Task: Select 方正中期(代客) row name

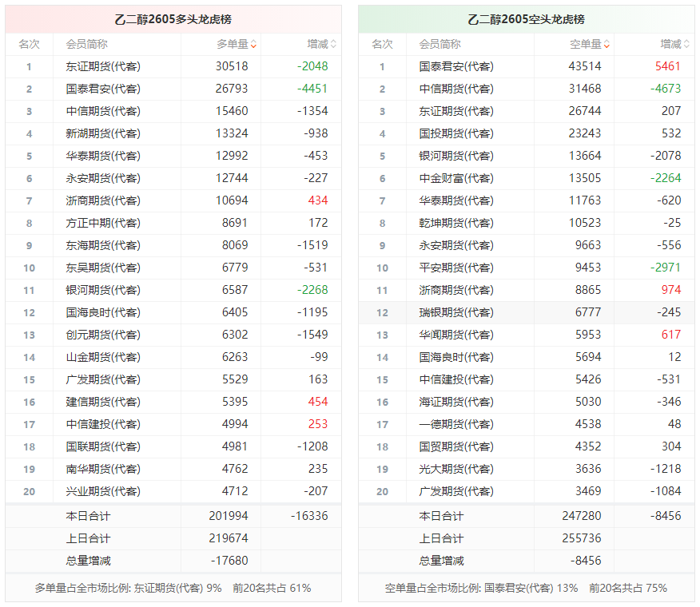Action: [x=103, y=223]
